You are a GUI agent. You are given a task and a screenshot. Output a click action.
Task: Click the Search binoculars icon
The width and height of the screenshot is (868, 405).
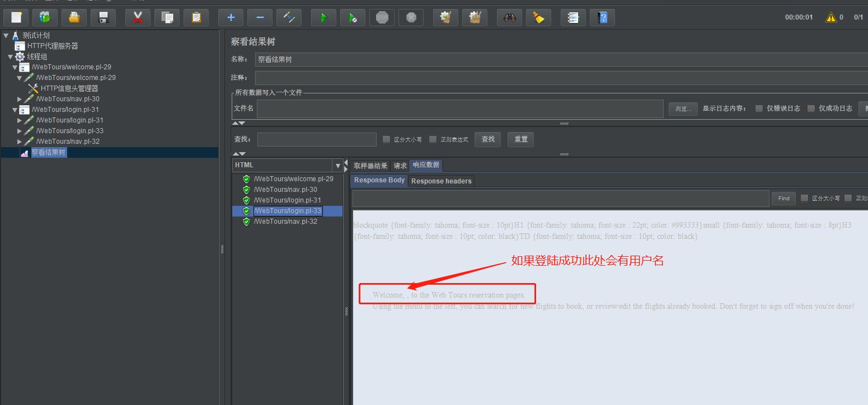(509, 17)
